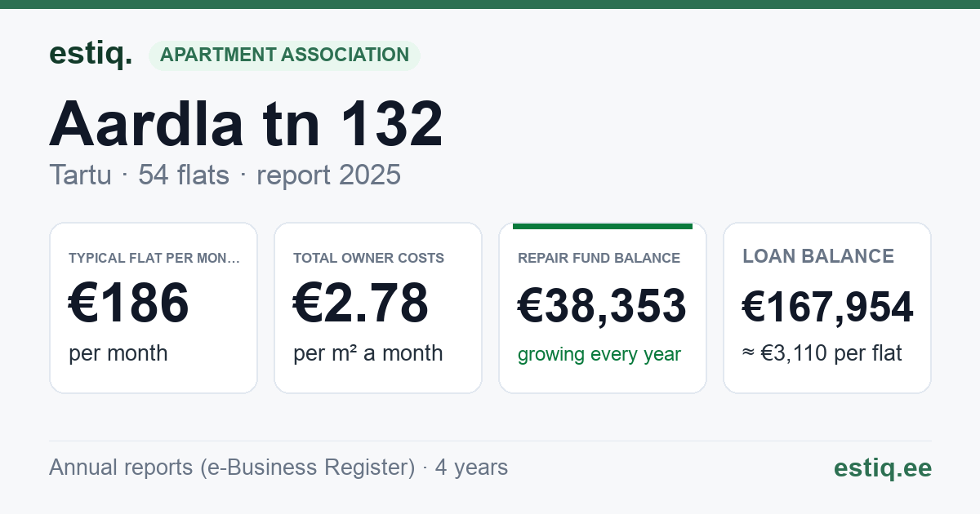Image resolution: width=980 pixels, height=514 pixels.
Task: Select the APARTMENT ASSOCIATION badge
Action: coord(284,55)
